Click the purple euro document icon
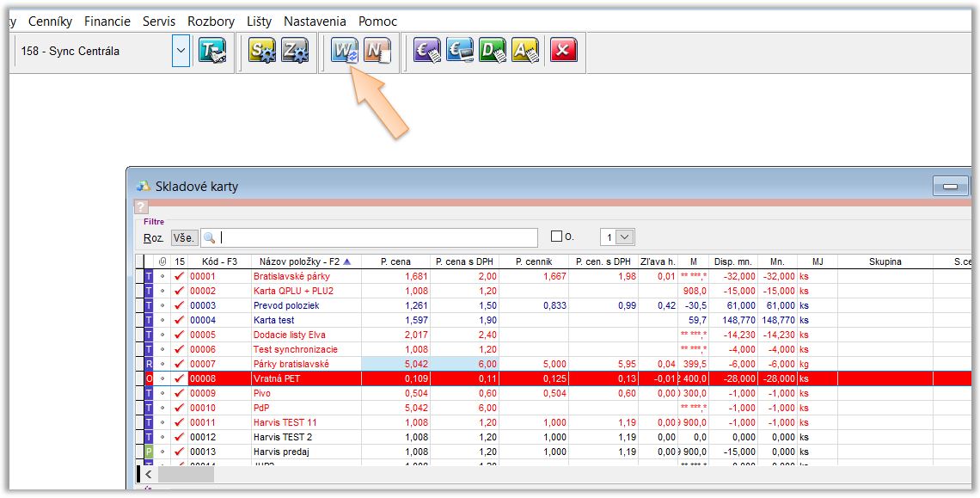Screen dimensions: 980x498 point(427,51)
